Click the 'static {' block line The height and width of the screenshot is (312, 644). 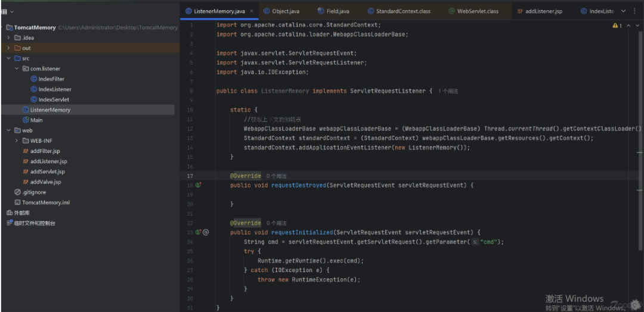pyautogui.click(x=243, y=110)
